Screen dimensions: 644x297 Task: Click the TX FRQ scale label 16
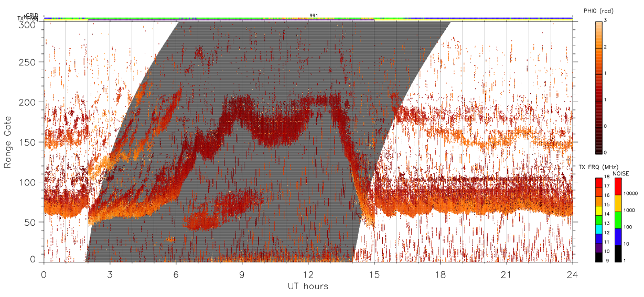click(607, 195)
